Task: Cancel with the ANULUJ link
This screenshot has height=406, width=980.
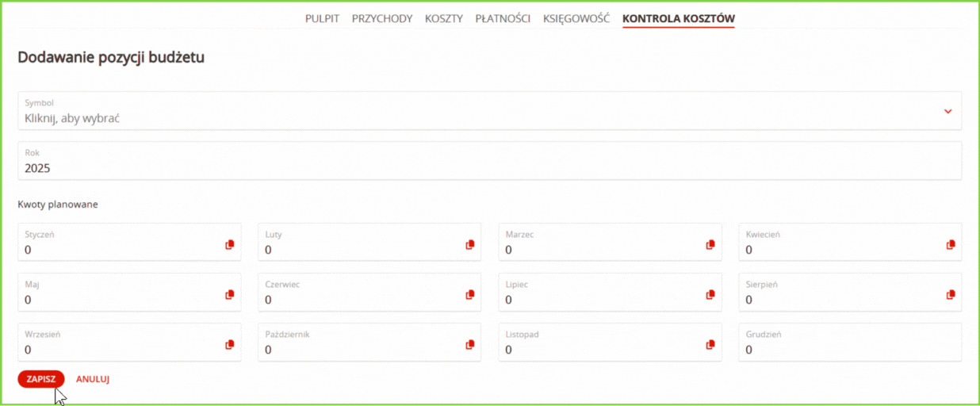Action: click(93, 379)
